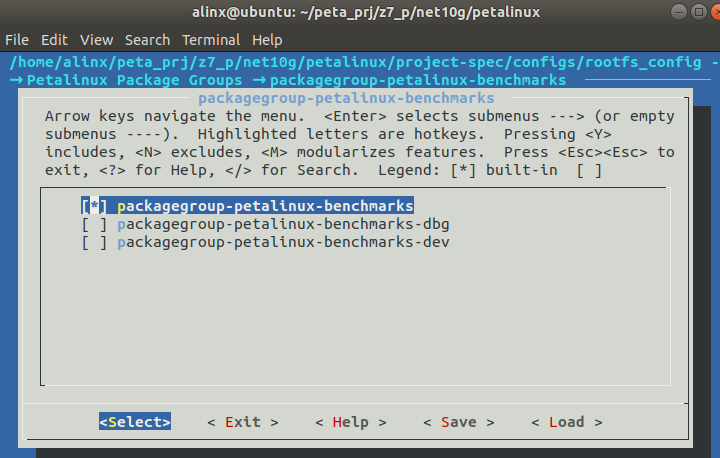
Task: Enable packagegroup-petalinux-benchmarks-dbg checkbox
Action: pos(94,224)
